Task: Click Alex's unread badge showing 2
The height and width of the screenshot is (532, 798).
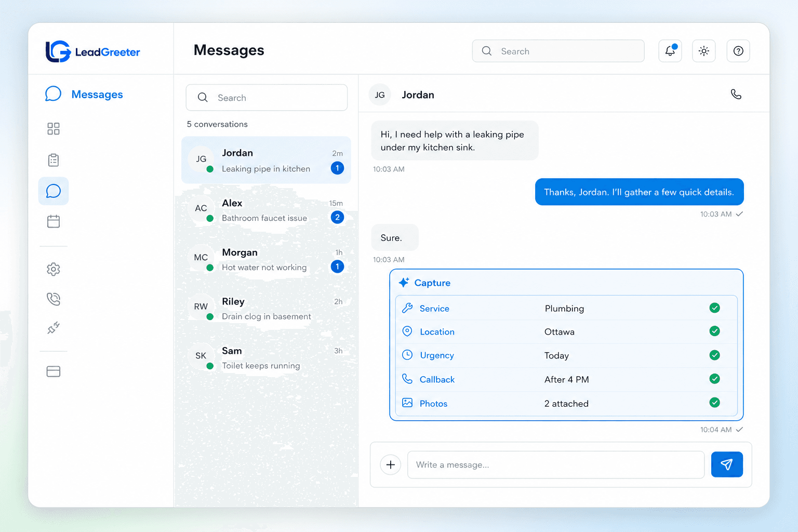Action: [337, 217]
